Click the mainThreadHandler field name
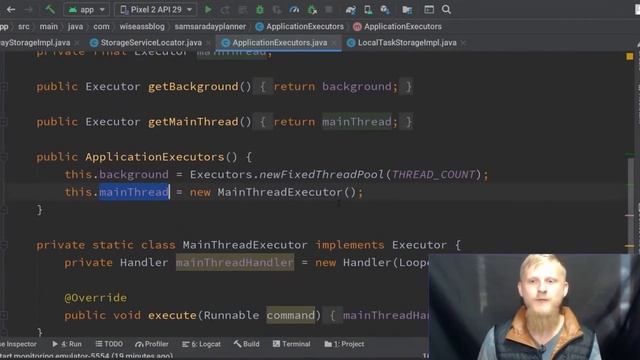 click(x=235, y=262)
